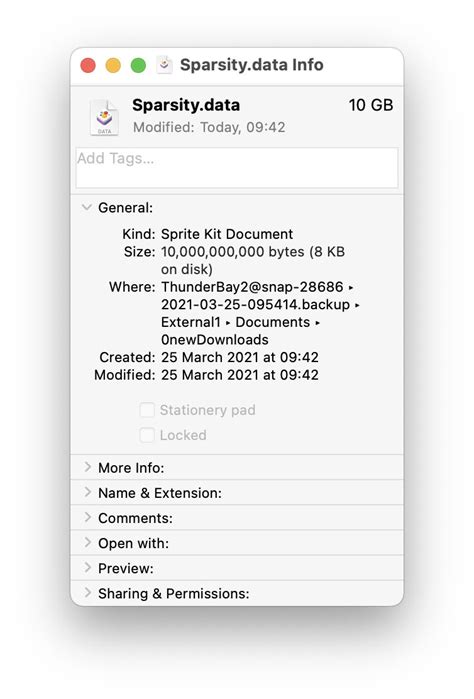Viewport: 474px width, 699px height.
Task: Click the Kind value Sprite Kit Document
Action: pyautogui.click(x=227, y=234)
